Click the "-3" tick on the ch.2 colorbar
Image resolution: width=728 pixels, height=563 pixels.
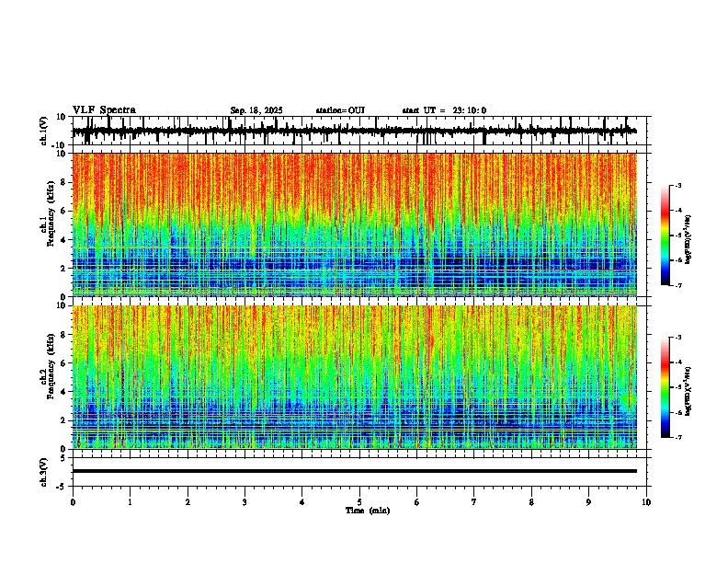click(x=677, y=338)
